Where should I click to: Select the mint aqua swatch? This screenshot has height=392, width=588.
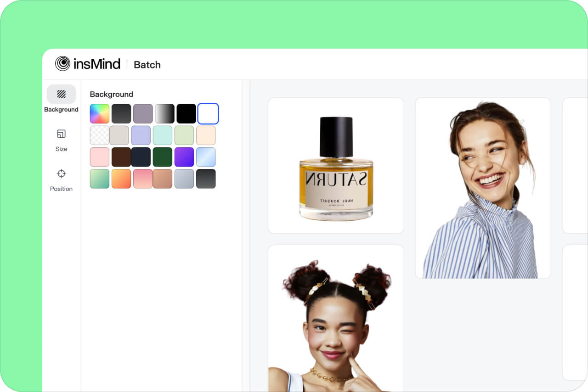click(x=162, y=135)
